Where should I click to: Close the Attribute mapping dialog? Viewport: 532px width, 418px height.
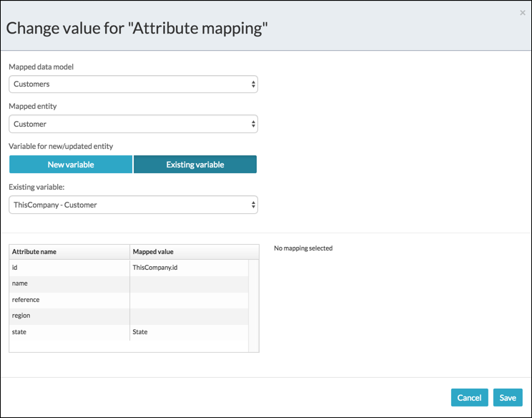[523, 13]
